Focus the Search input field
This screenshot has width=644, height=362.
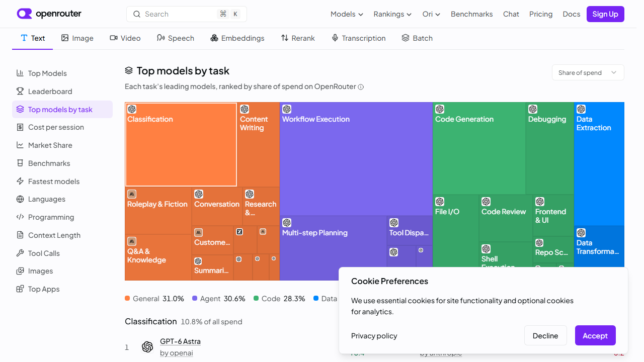pos(187,14)
